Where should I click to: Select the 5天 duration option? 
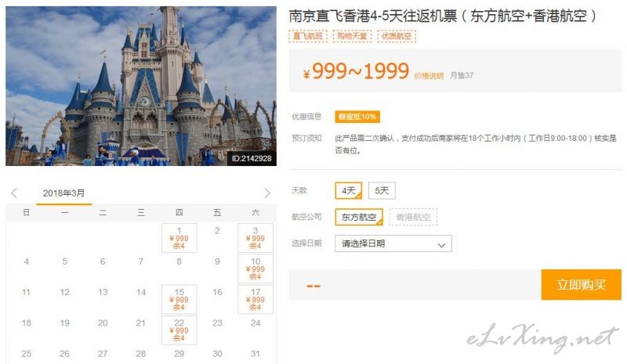pos(382,190)
